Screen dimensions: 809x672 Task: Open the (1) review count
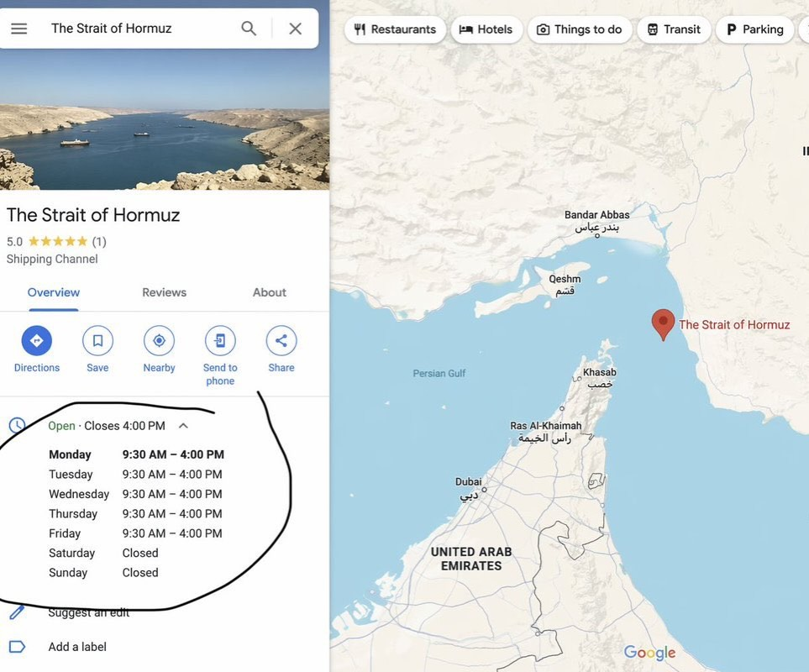(99, 241)
